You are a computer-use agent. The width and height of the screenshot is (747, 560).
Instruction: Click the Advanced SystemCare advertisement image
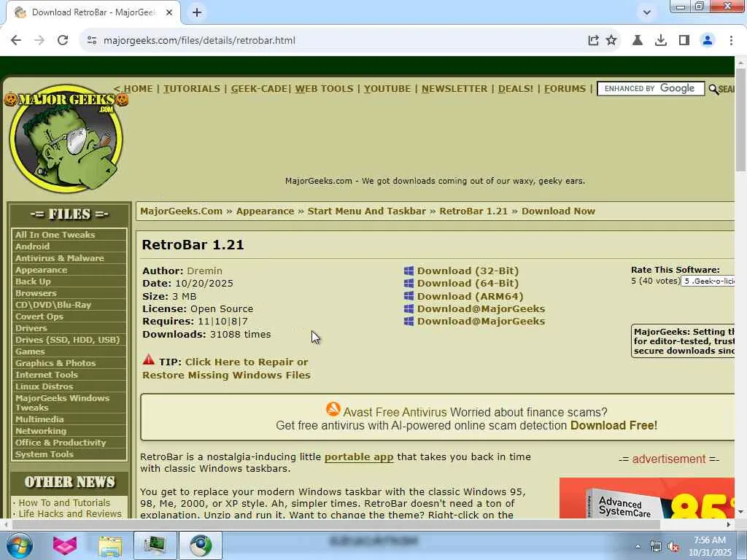[646, 498]
